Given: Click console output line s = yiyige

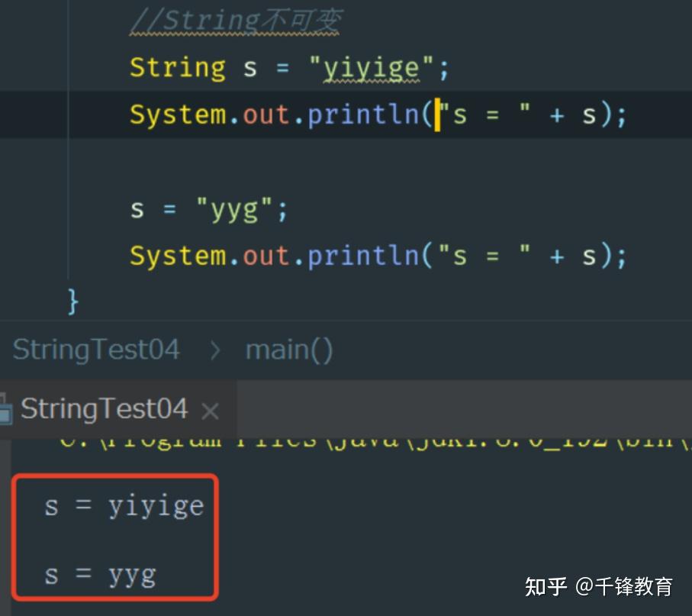Looking at the screenshot, I should click(124, 507).
